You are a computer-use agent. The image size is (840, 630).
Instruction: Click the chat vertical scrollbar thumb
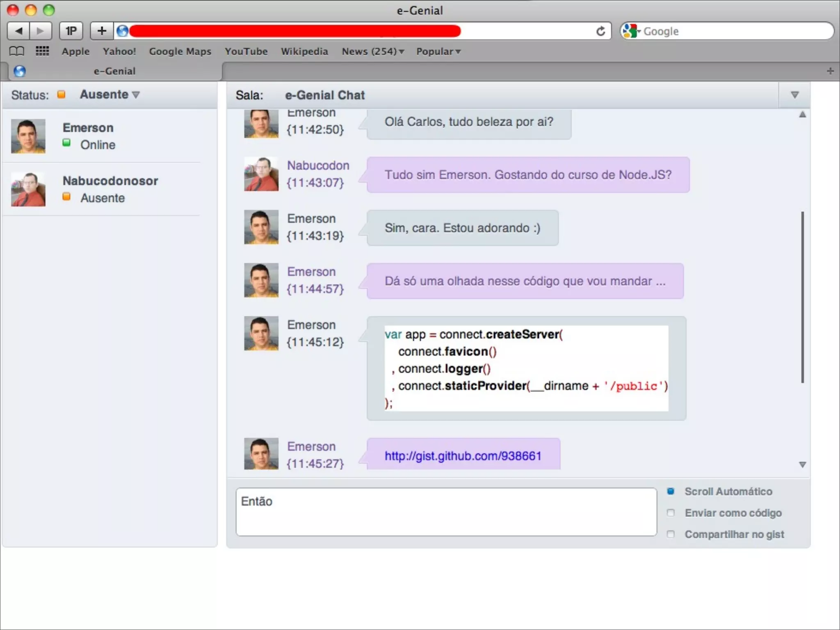(x=802, y=297)
